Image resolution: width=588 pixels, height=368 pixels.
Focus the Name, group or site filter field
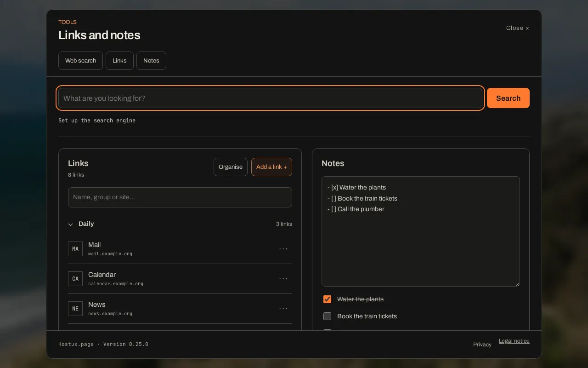180,197
